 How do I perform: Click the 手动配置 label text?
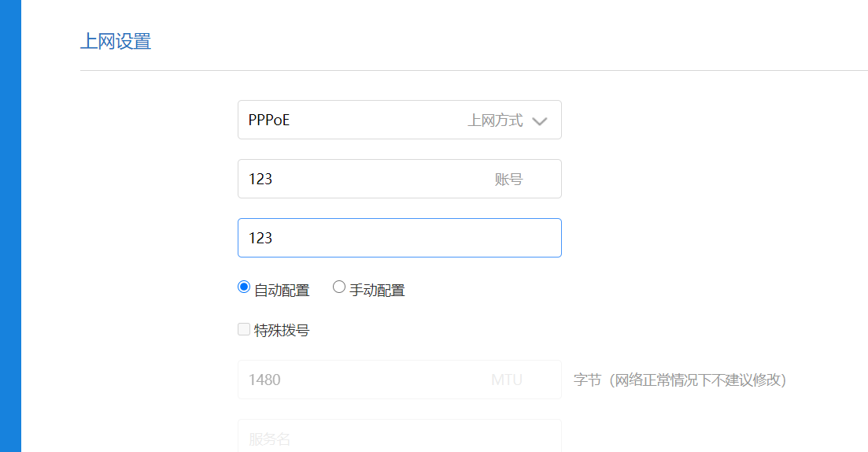(x=377, y=290)
